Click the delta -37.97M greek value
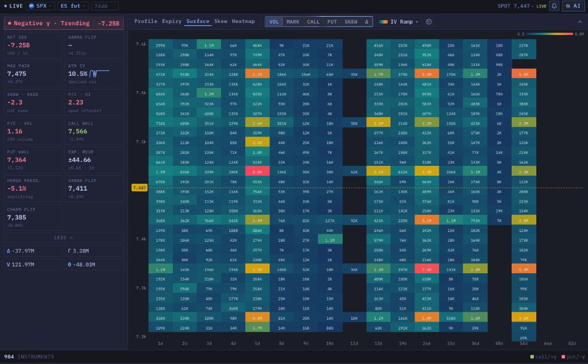This screenshot has height=364, width=588. click(x=33, y=251)
